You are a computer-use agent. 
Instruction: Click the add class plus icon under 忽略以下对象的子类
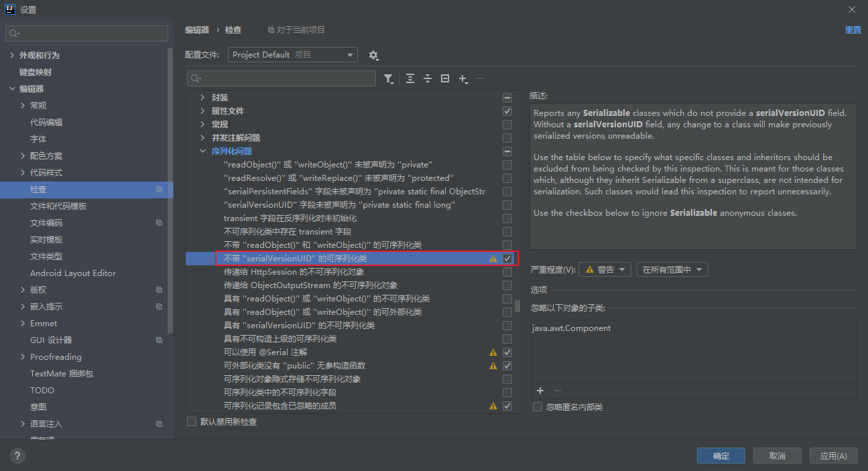click(540, 391)
